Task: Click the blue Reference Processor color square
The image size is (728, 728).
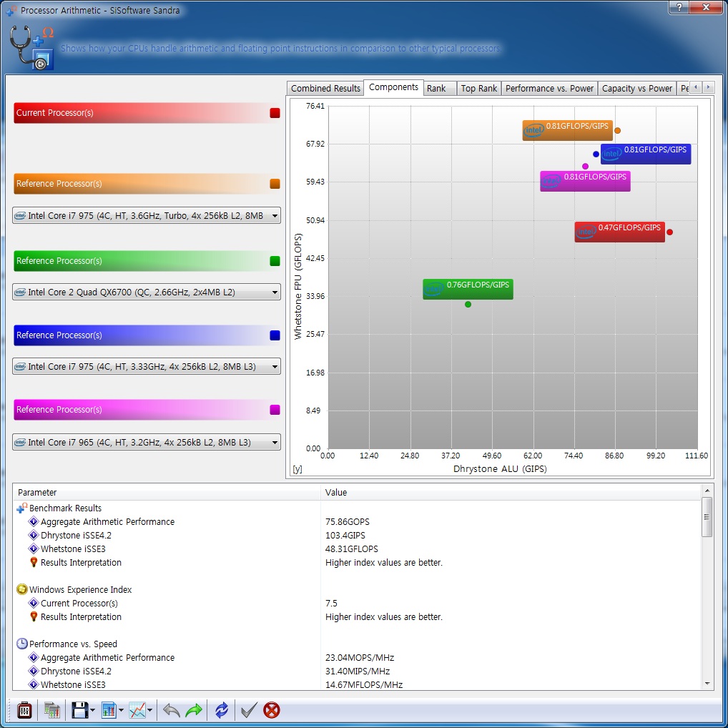Action: [x=275, y=335]
